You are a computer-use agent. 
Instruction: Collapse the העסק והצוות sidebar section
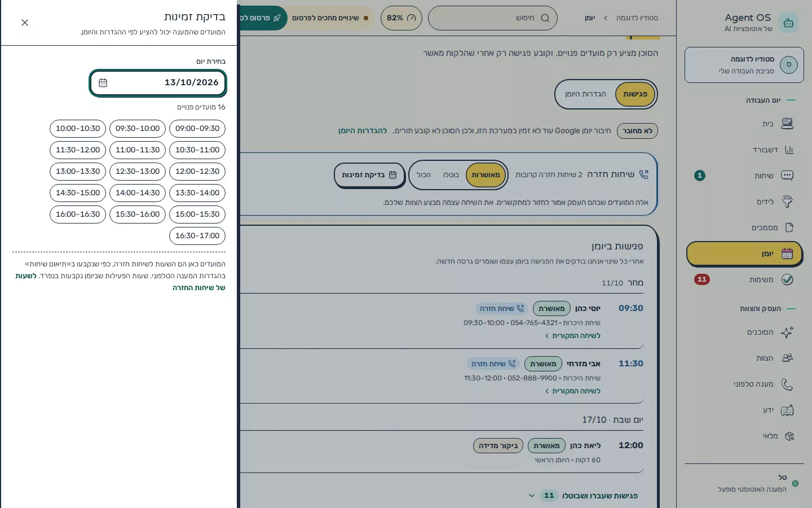pos(767,309)
